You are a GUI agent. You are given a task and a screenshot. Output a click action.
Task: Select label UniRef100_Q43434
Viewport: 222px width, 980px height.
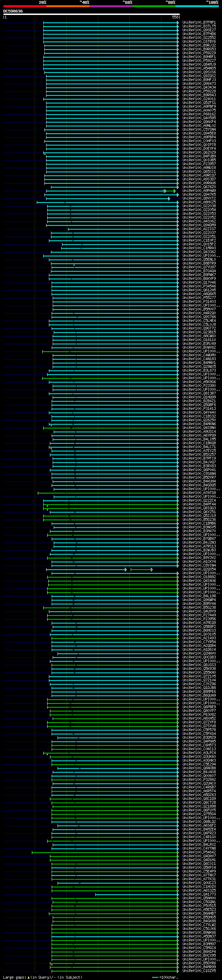point(199,88)
